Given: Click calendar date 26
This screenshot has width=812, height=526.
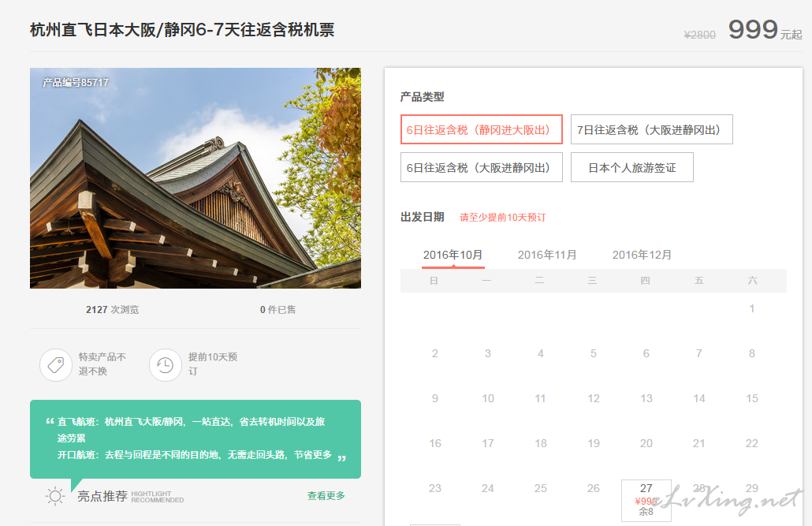Looking at the screenshot, I should [594, 488].
